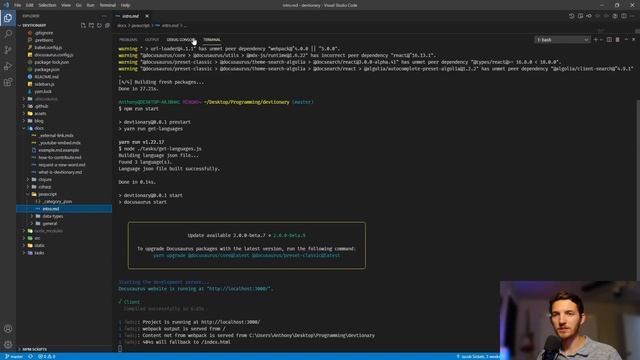Viewport: 640px width, 360px height.
Task: Click the localhost:3000 link in Docusaurus line
Action: (239, 289)
